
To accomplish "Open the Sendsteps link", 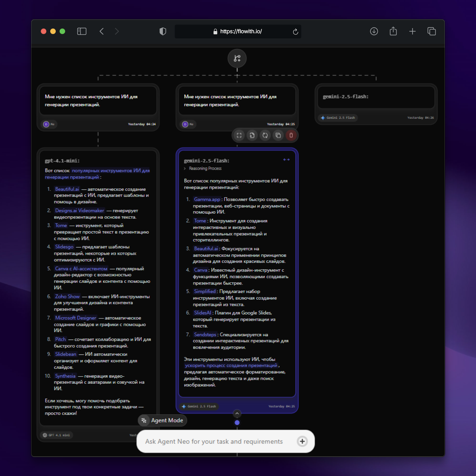I will pyautogui.click(x=205, y=335).
